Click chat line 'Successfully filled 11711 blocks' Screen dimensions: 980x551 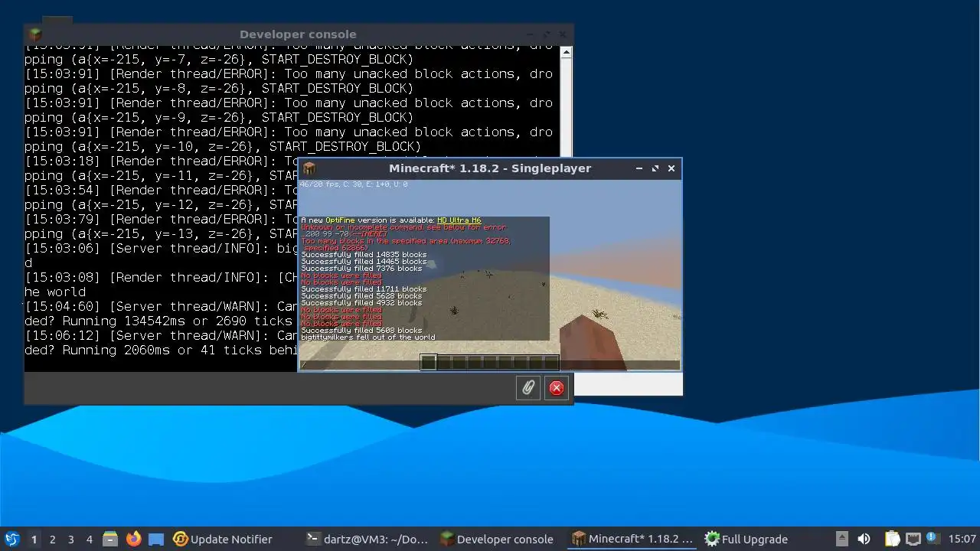(363, 289)
